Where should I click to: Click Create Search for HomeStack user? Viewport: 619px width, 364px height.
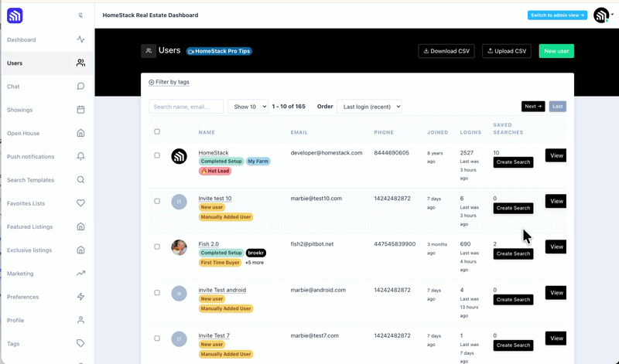(513, 162)
